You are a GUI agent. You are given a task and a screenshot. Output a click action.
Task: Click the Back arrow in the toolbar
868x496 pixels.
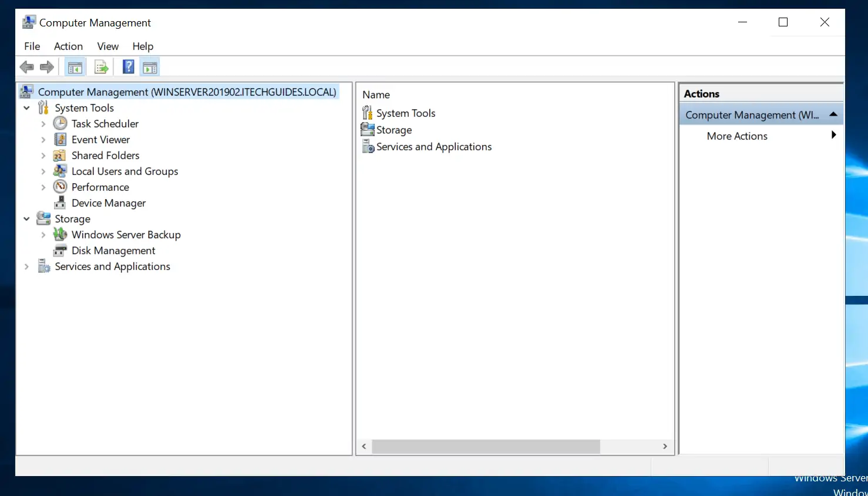(x=26, y=67)
